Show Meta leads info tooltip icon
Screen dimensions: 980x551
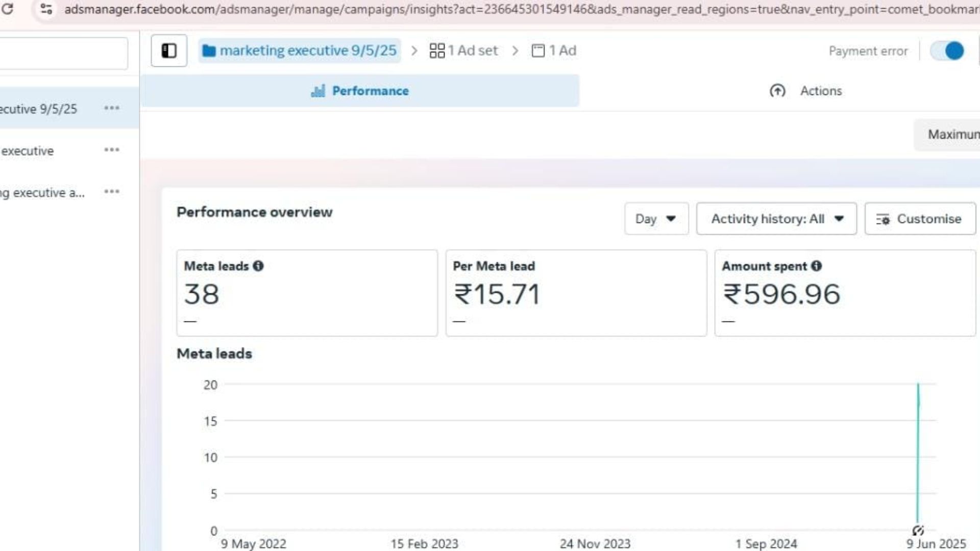tap(258, 266)
